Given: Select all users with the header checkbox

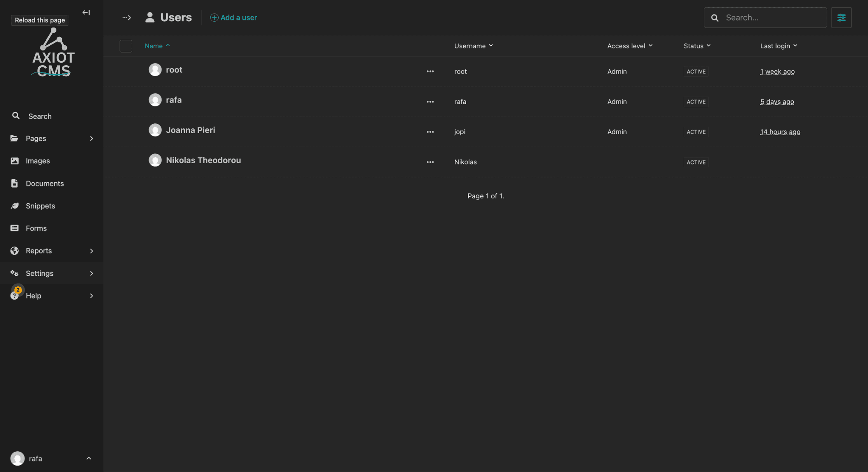Looking at the screenshot, I should pyautogui.click(x=125, y=46).
